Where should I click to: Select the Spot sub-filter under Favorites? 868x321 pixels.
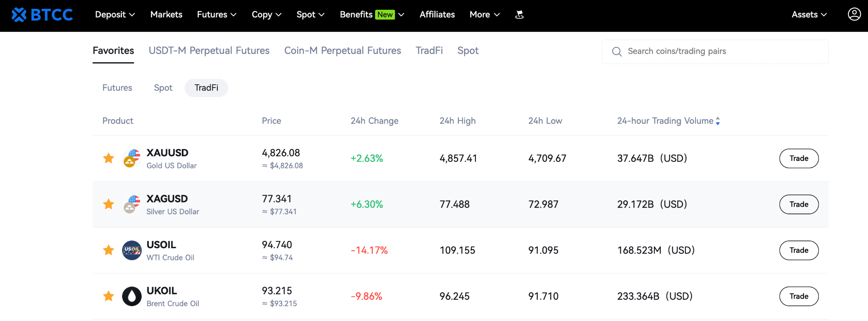(x=163, y=88)
